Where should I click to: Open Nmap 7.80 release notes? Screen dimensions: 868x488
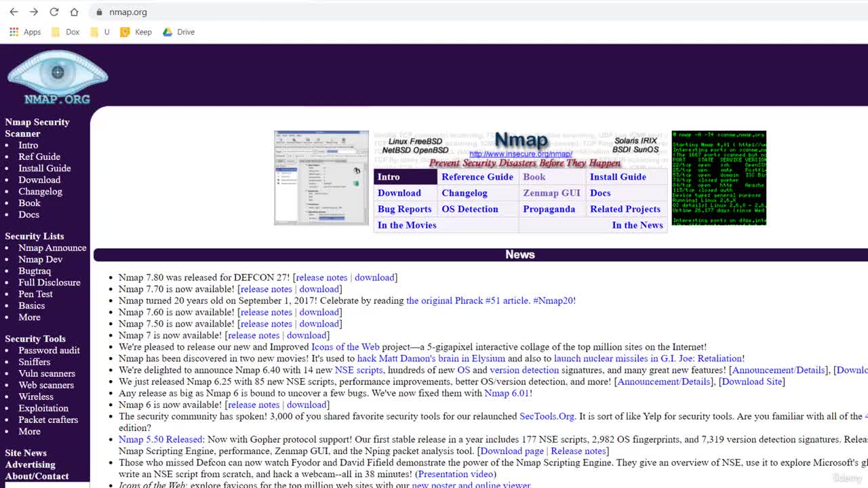click(321, 277)
